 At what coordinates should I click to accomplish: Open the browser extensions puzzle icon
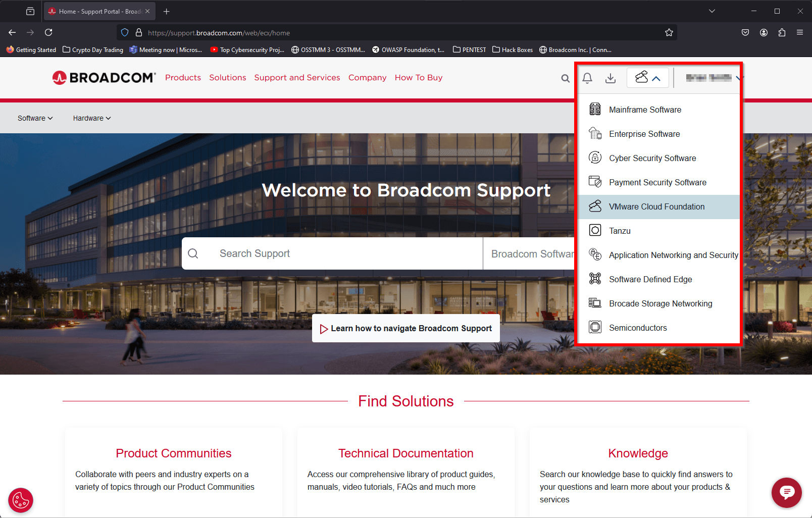(782, 32)
